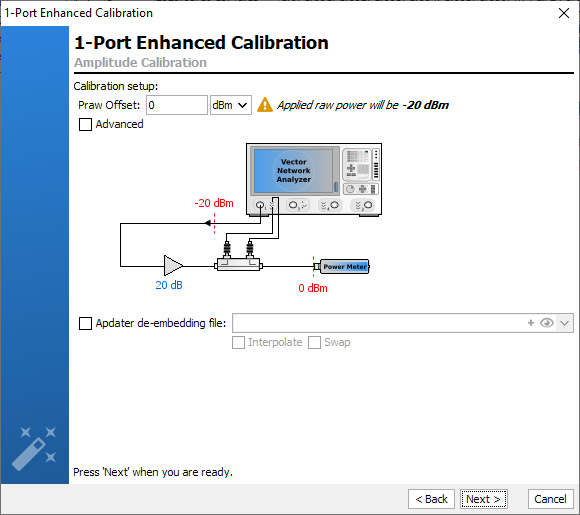The width and height of the screenshot is (580, 515).
Task: Click the magic wand wizard icon
Action: [x=34, y=449]
